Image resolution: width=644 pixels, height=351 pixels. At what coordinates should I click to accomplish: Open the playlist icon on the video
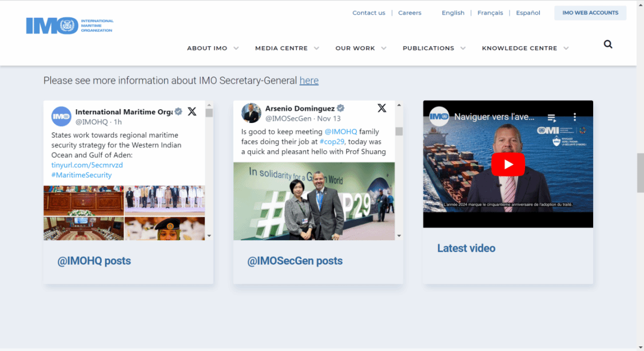[552, 118]
